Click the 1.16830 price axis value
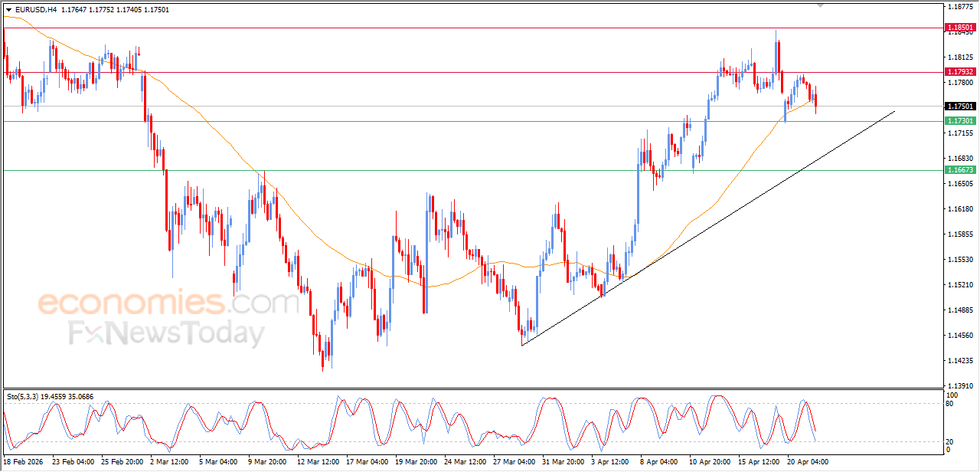Screen dimensions: 980x472 [x=960, y=159]
